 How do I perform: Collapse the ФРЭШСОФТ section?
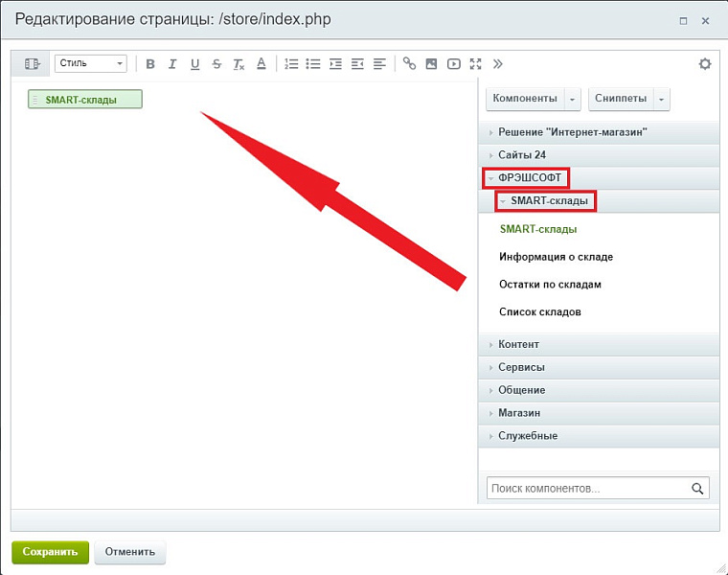point(526,178)
